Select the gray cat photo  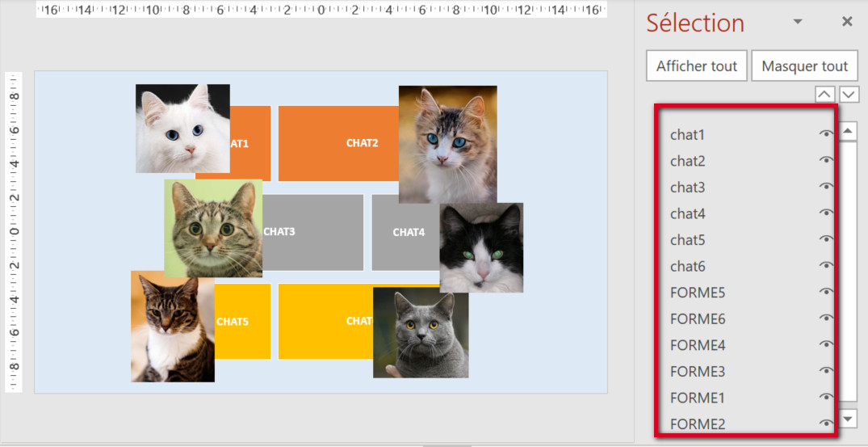point(421,333)
